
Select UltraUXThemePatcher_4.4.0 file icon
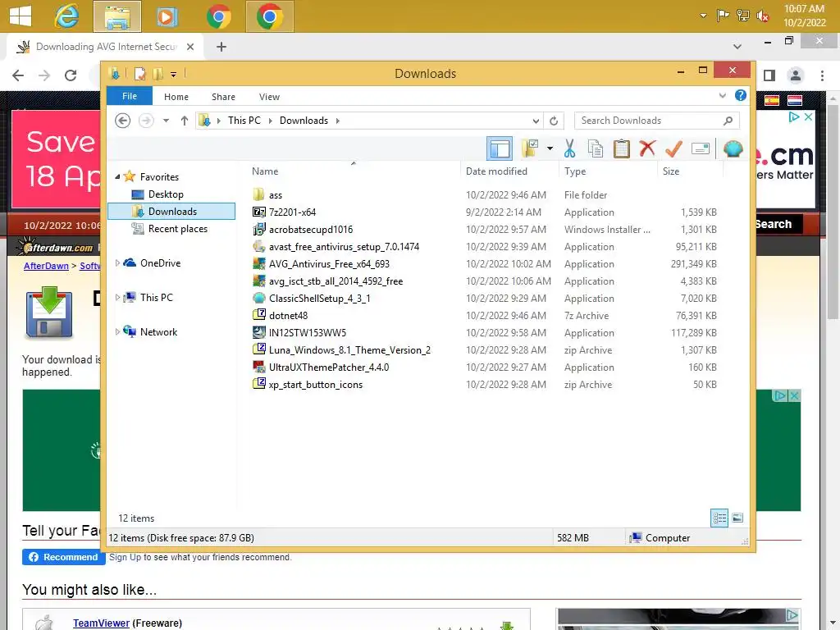(258, 367)
